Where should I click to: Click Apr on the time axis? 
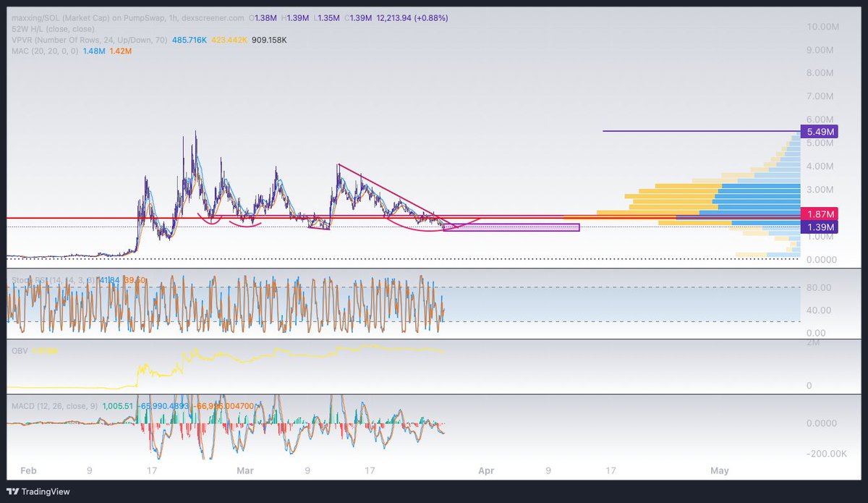point(486,470)
